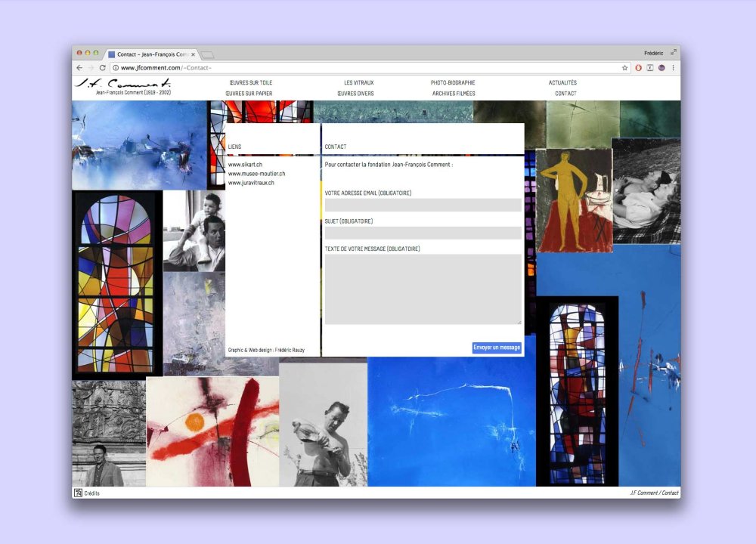This screenshot has height=544, width=756.
Task: Click the LIENS panel heading
Action: [x=234, y=147]
